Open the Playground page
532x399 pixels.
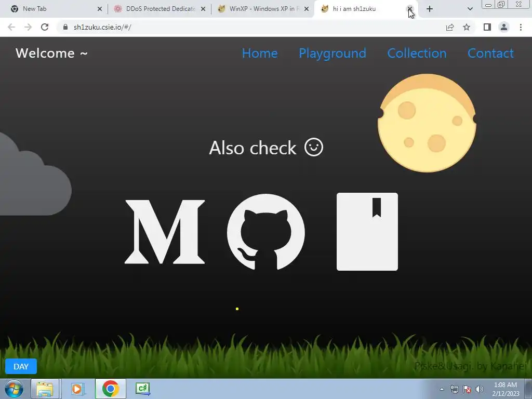pyautogui.click(x=332, y=54)
